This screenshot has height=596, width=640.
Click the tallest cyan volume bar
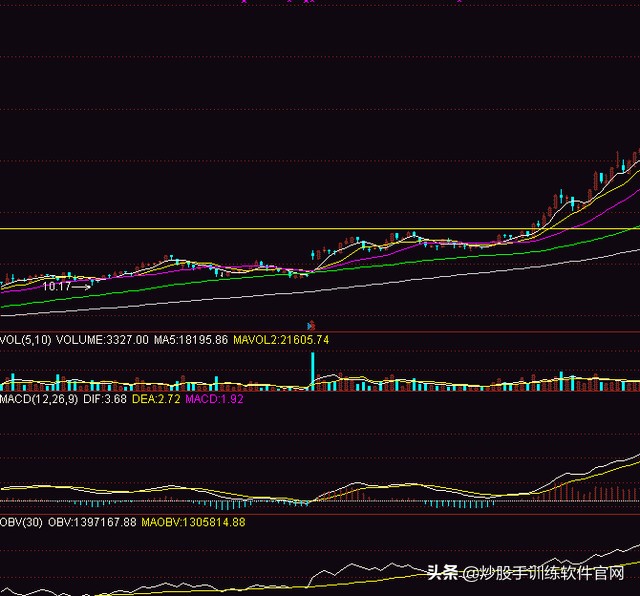(x=313, y=371)
